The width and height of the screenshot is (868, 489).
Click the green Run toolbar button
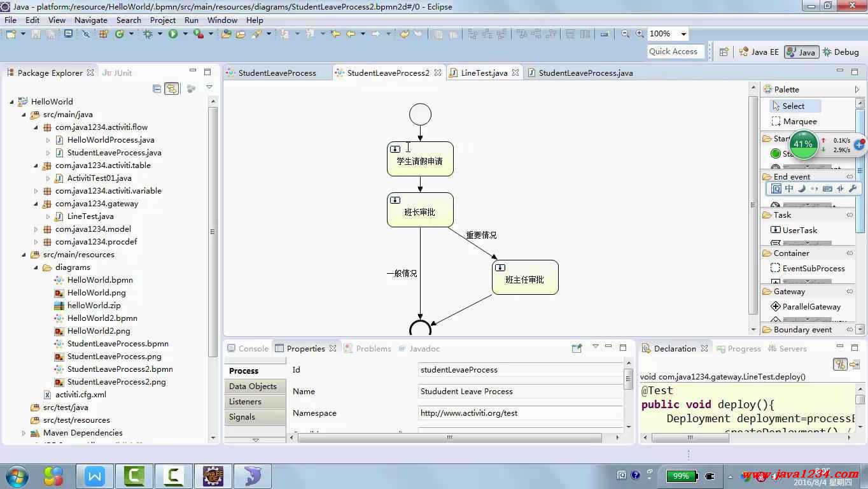(172, 34)
